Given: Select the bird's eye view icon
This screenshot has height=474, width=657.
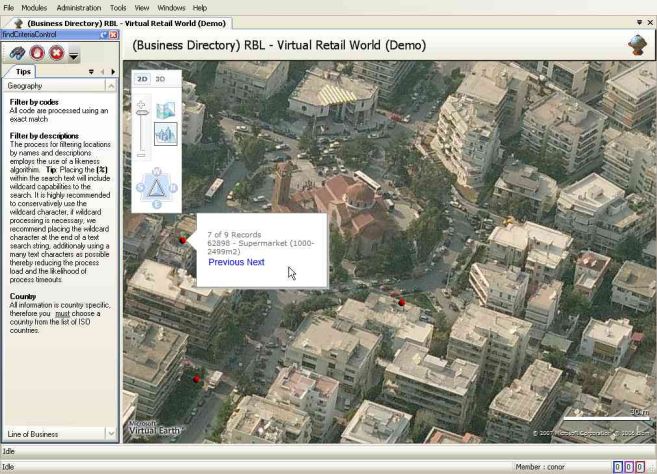Looking at the screenshot, I should (x=166, y=134).
